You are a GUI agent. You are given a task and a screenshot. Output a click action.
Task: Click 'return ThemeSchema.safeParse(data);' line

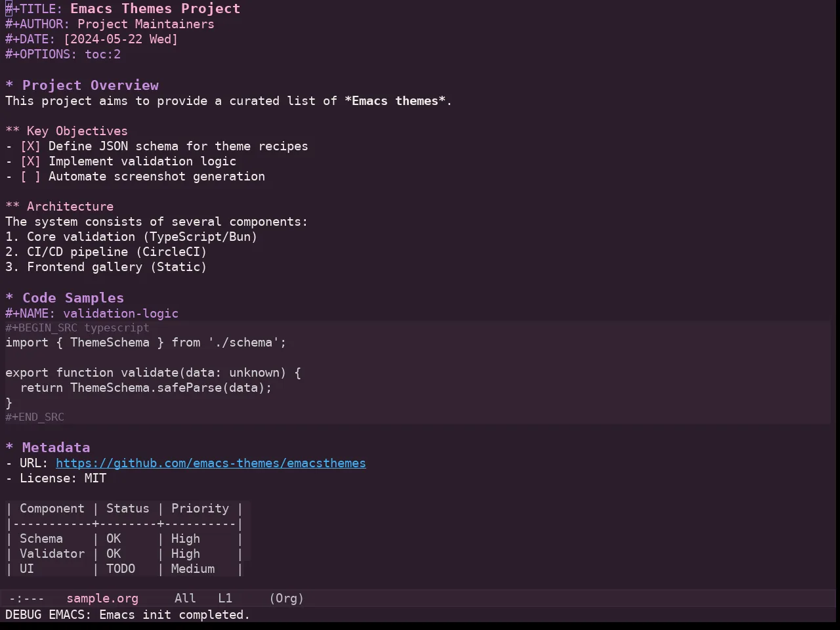[146, 388]
